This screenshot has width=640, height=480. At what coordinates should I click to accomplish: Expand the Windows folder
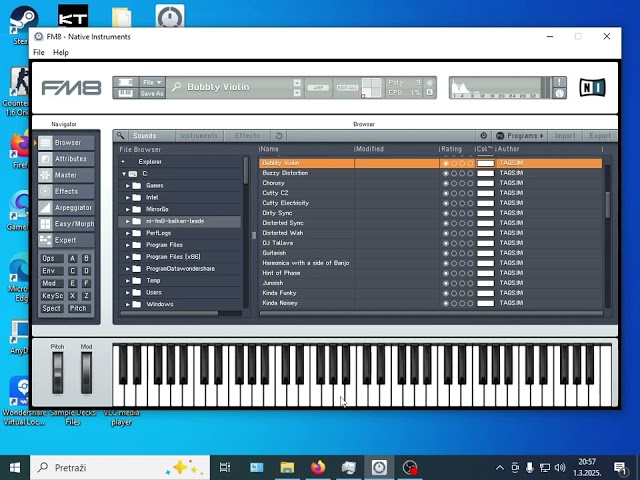[128, 304]
